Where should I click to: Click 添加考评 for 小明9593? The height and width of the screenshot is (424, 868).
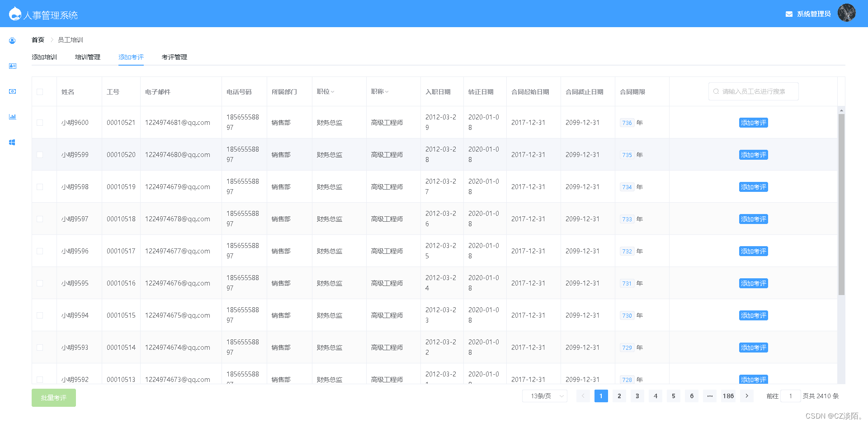753,348
